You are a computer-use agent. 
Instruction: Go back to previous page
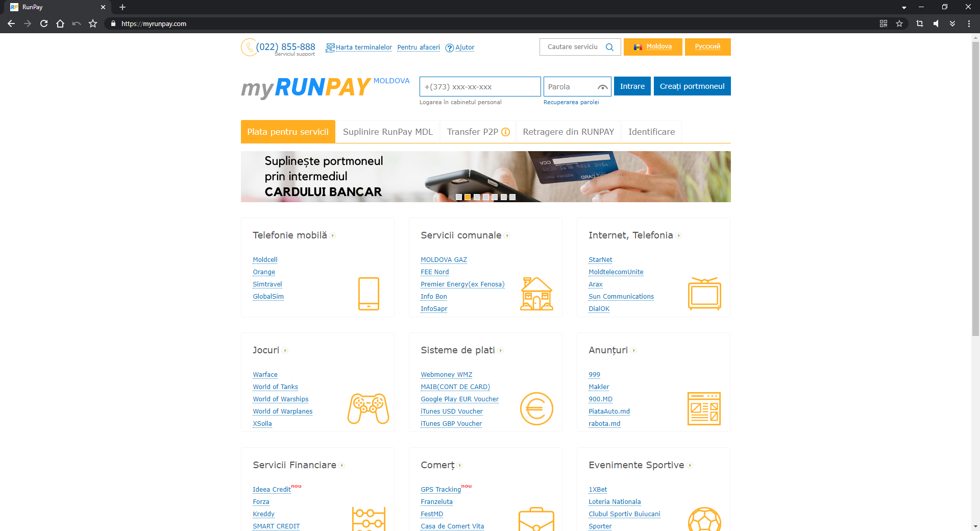click(x=11, y=23)
